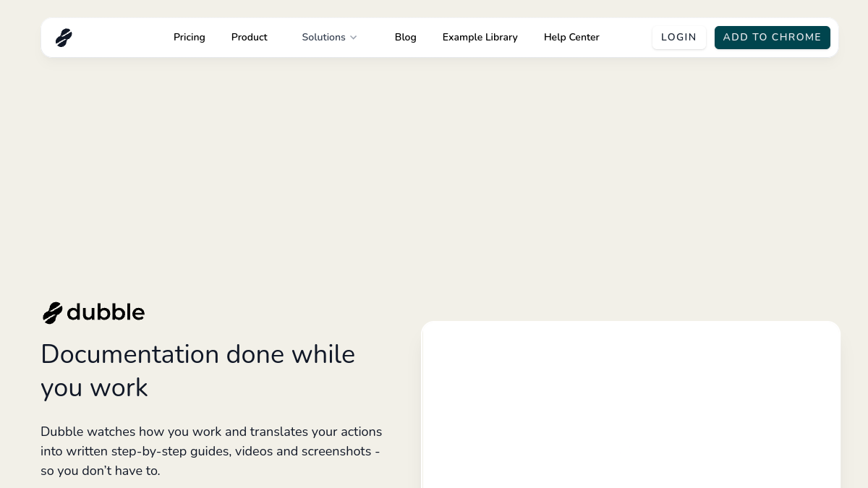Image resolution: width=868 pixels, height=488 pixels.
Task: Open the Blog link
Action: click(406, 38)
